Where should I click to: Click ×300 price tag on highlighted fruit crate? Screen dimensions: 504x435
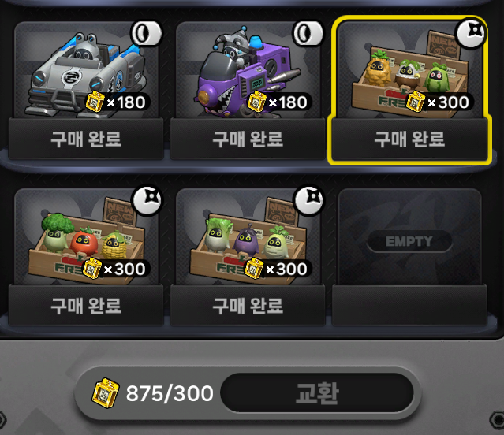point(439,102)
